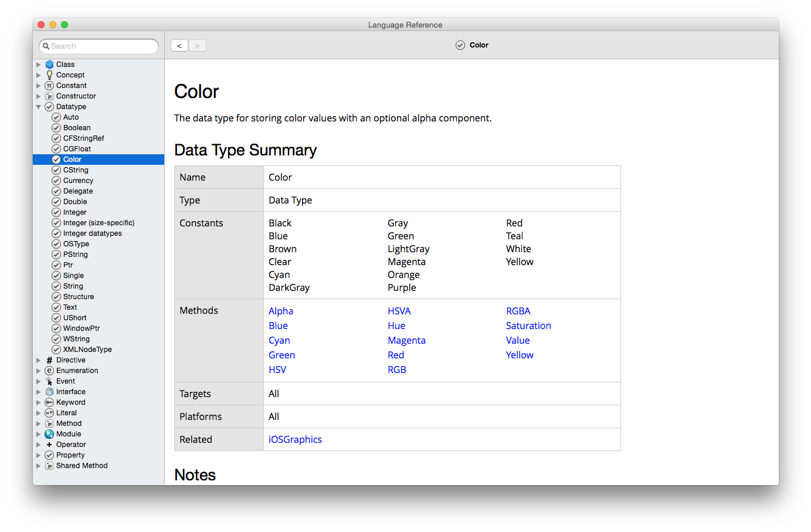Click the Concept lightbulb icon
The height and width of the screenshot is (532, 811).
point(49,75)
